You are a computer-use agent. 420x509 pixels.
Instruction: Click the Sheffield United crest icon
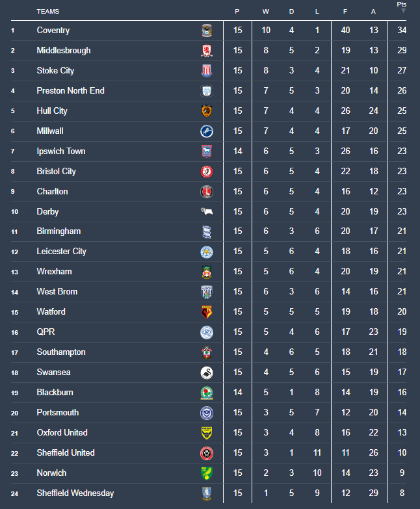207,453
